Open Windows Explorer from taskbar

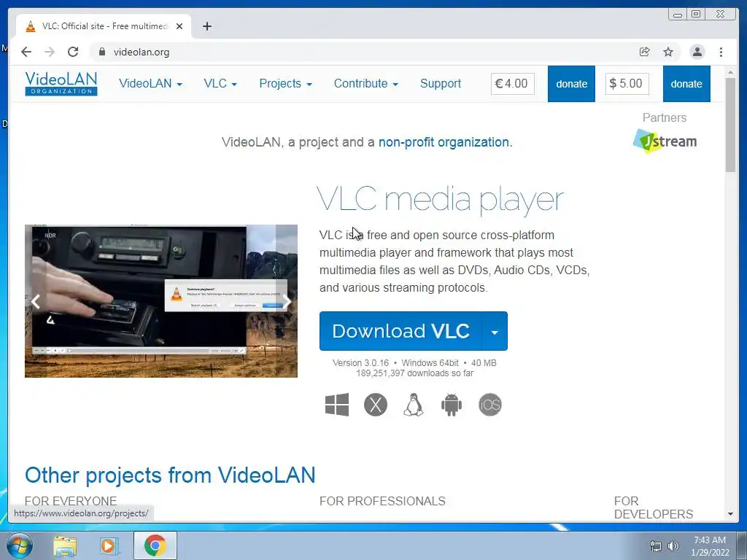point(65,545)
